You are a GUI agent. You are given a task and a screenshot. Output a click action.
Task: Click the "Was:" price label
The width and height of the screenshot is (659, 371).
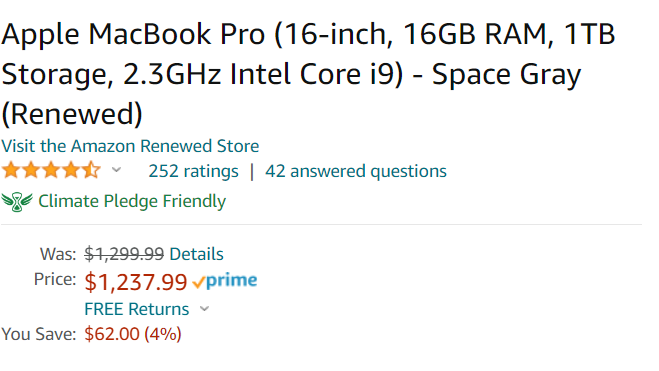58,254
